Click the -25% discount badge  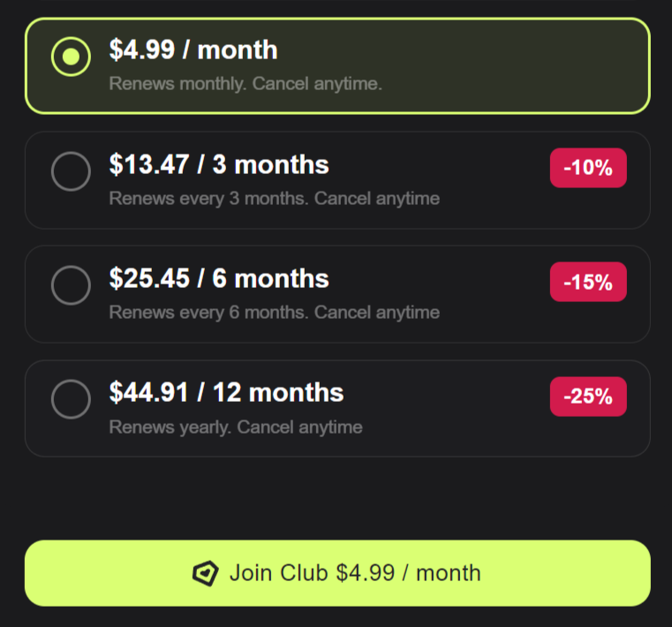coord(588,397)
